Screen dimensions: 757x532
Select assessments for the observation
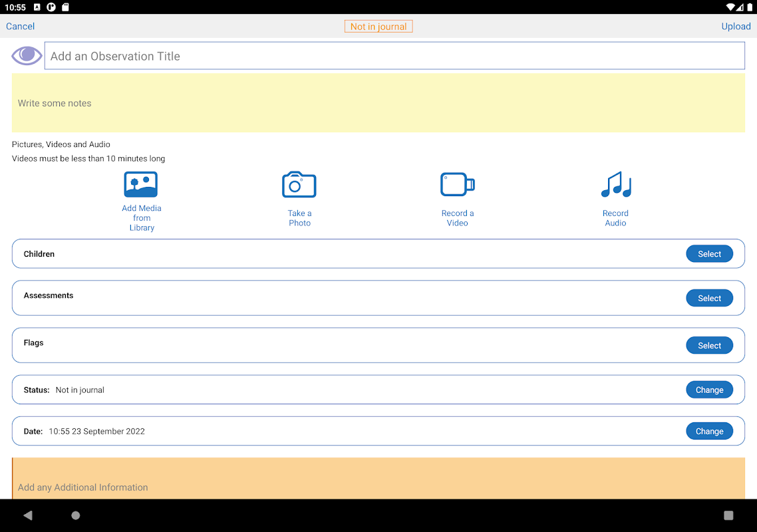709,299
